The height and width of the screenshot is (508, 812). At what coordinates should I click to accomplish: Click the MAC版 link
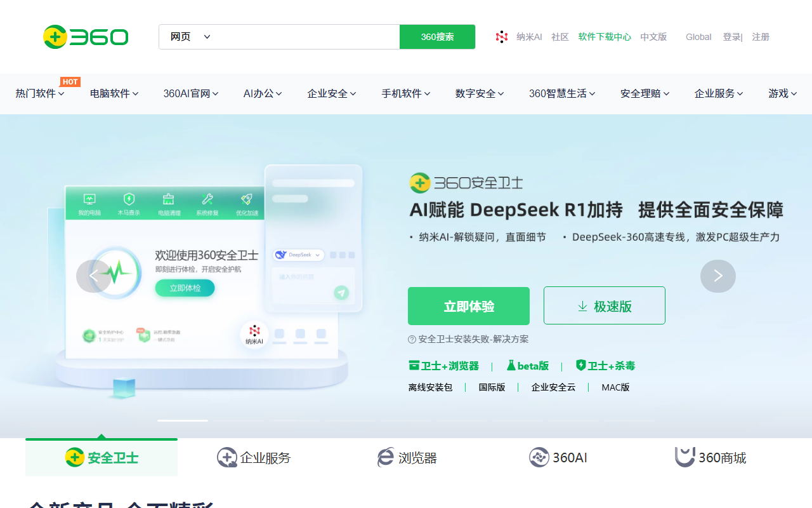pyautogui.click(x=616, y=387)
